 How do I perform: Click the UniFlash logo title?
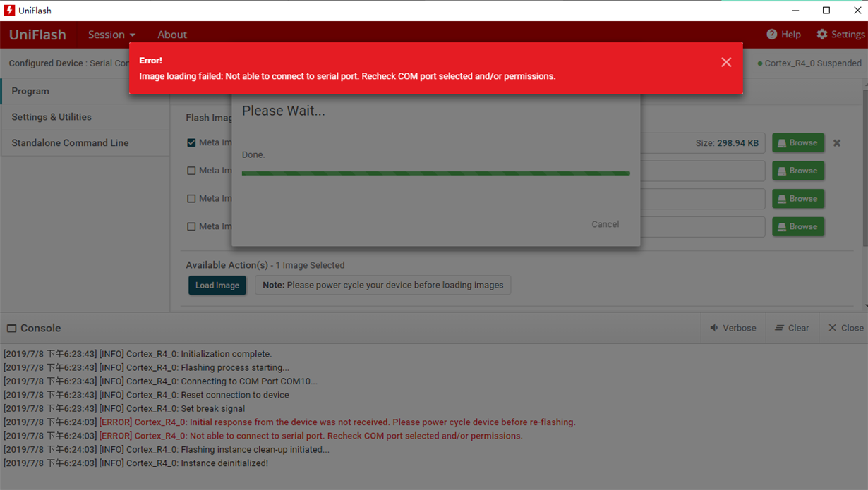click(37, 35)
